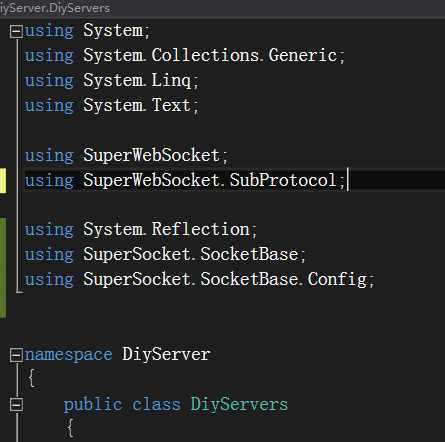Click the green saved-change margin bar

tap(3, 268)
